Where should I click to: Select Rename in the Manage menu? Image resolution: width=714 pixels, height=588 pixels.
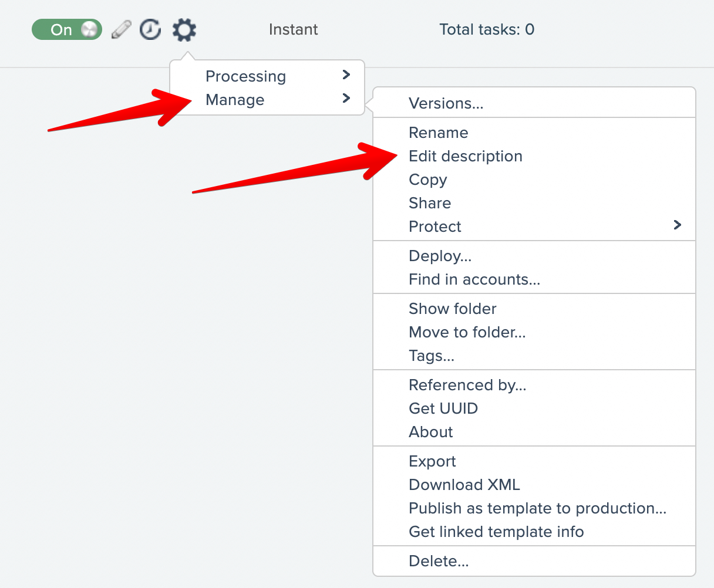(x=438, y=133)
